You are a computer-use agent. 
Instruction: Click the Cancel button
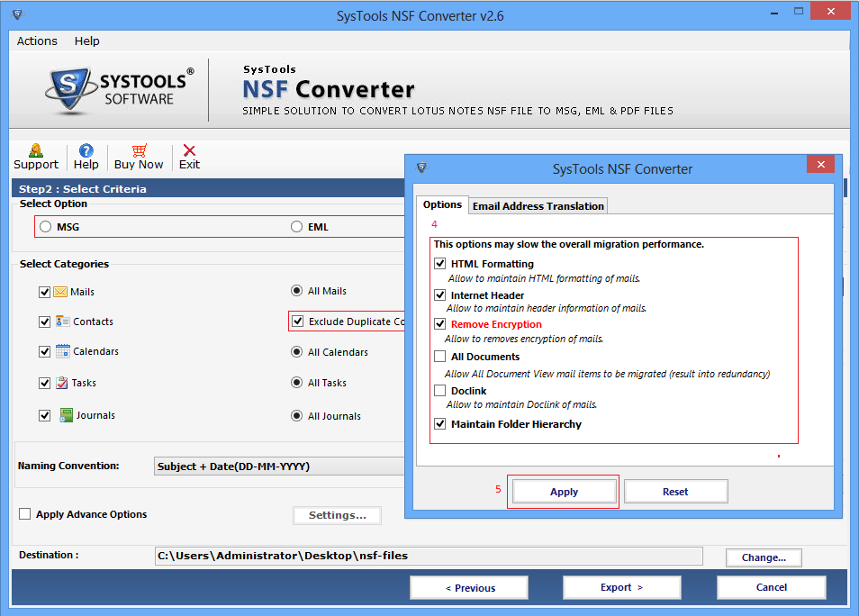coord(772,587)
